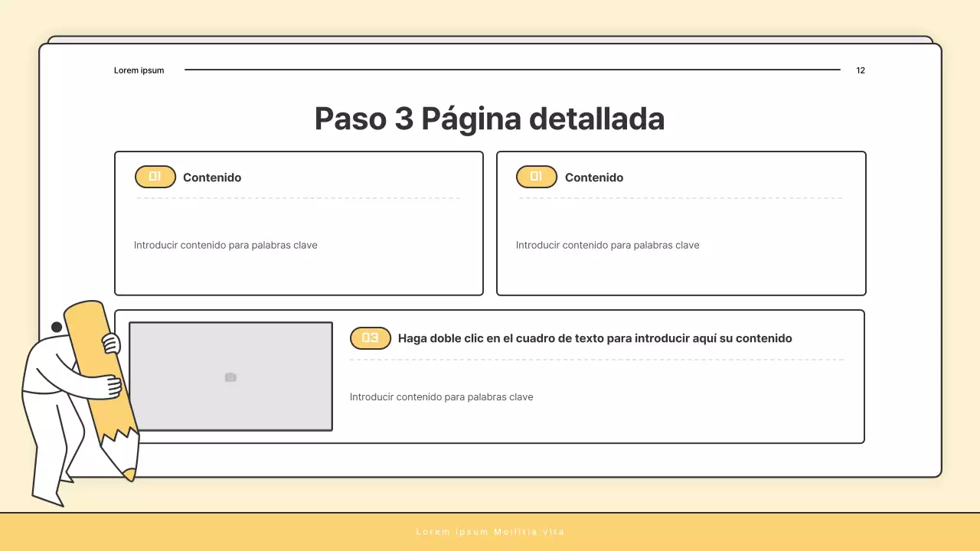Click the black dot above the character

57,326
